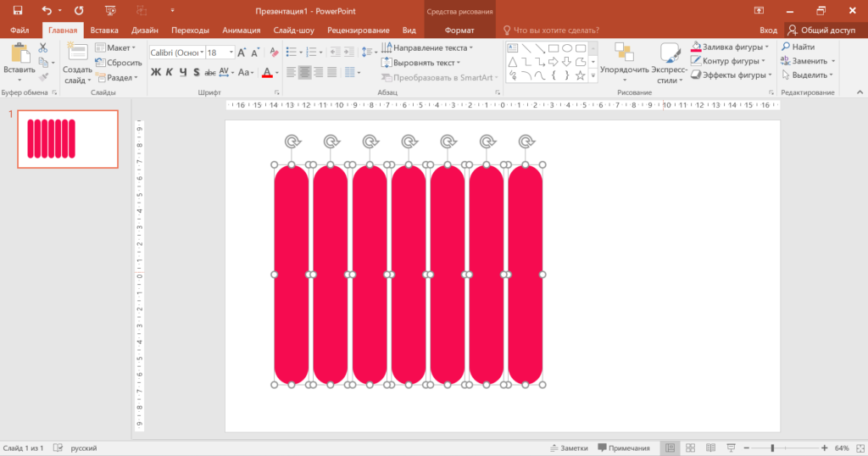The height and width of the screenshot is (456, 868).
Task: Toggle center text alignment
Action: click(x=304, y=72)
